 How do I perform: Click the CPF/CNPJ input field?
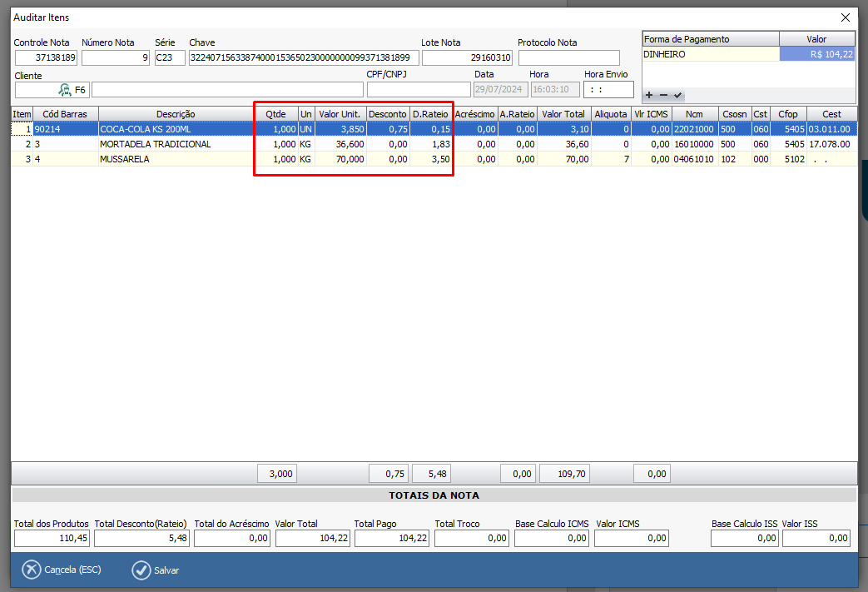click(419, 89)
